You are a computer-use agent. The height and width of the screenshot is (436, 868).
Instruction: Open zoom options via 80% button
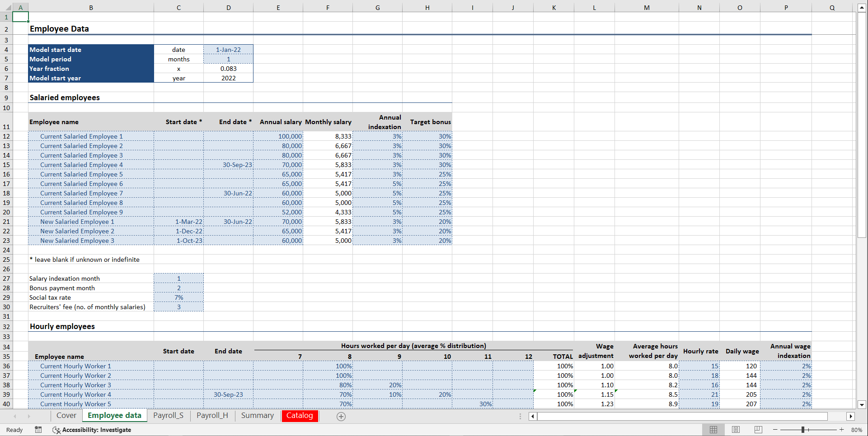(x=857, y=429)
